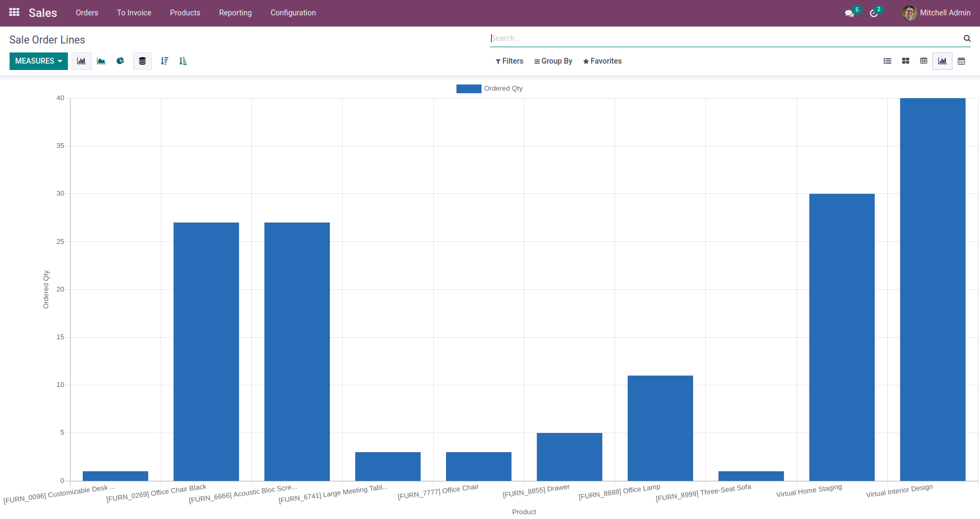Click the Virtual Interior Design bar
This screenshot has width=980, height=519.
click(932, 289)
